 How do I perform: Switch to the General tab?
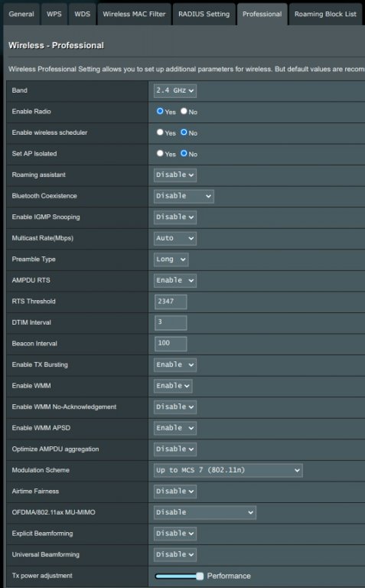[21, 15]
